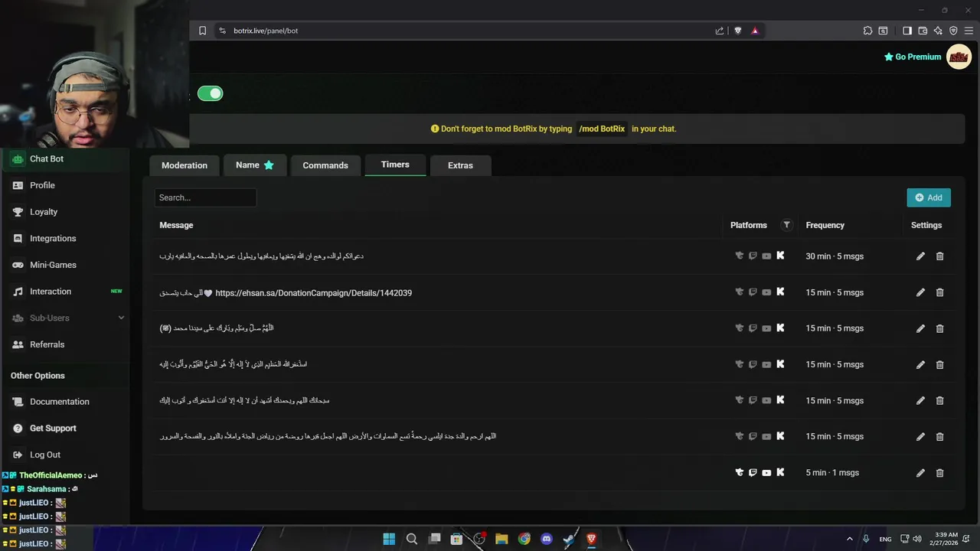Open Steam from the taskbar
The width and height of the screenshot is (980, 551).
tap(569, 539)
